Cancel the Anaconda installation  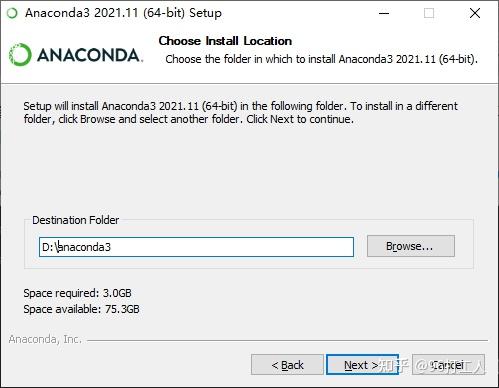[448, 365]
